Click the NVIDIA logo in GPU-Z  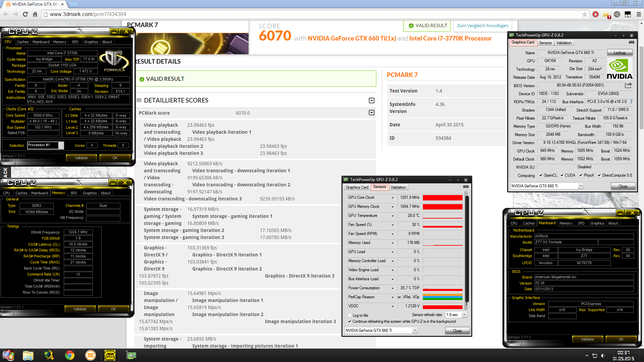620,69
